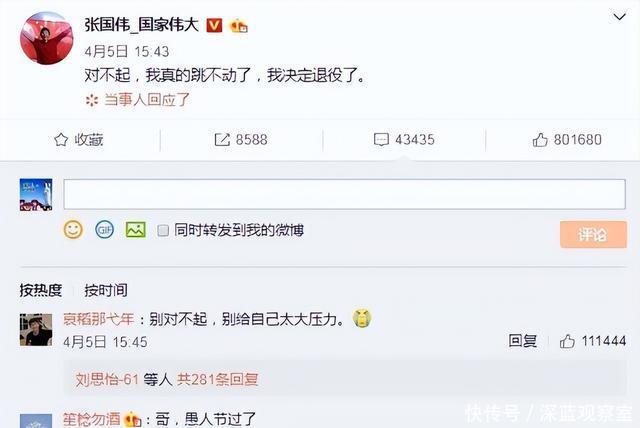Screen dimensions: 640x428
Task: Click the star icon next to 收藏
Action: (61, 140)
